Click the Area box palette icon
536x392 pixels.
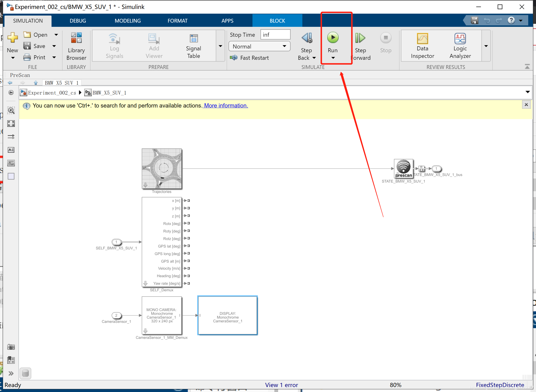tap(11, 176)
